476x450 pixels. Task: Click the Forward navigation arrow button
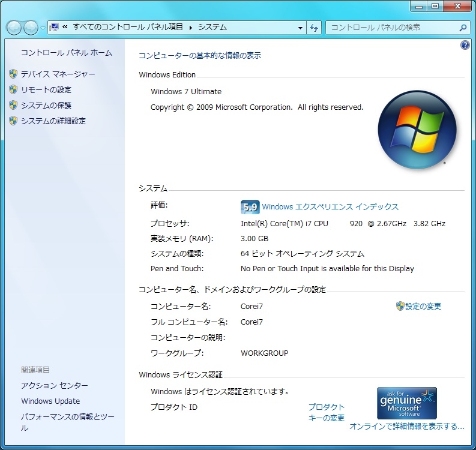pos(31,28)
